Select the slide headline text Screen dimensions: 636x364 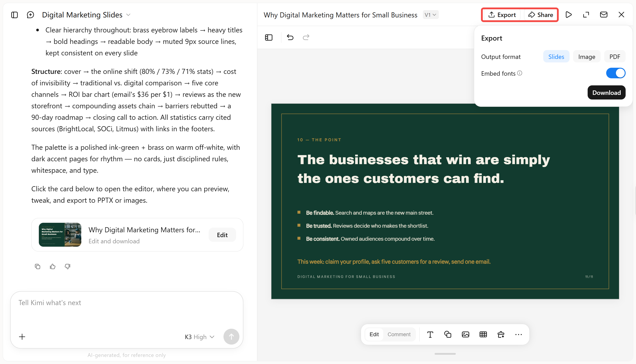(x=424, y=169)
